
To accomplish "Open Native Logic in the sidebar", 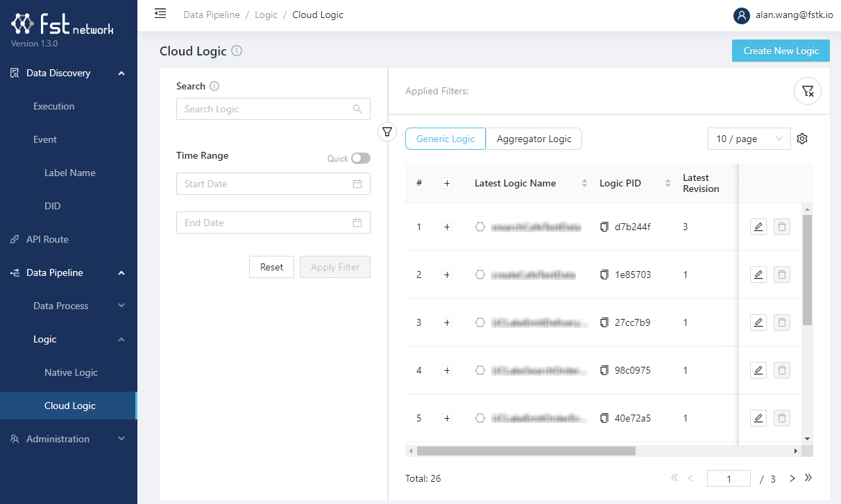I will (71, 372).
